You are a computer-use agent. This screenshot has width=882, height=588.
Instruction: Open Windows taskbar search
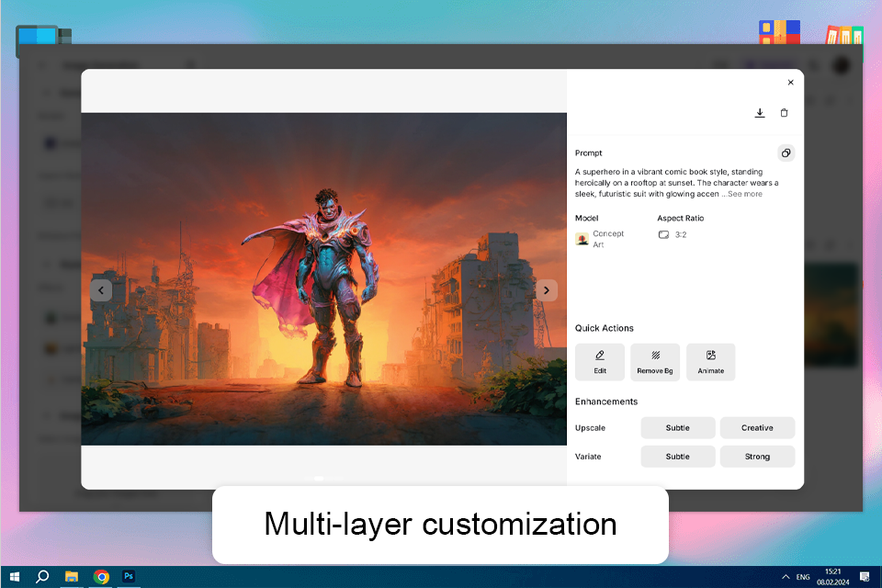coord(42,577)
